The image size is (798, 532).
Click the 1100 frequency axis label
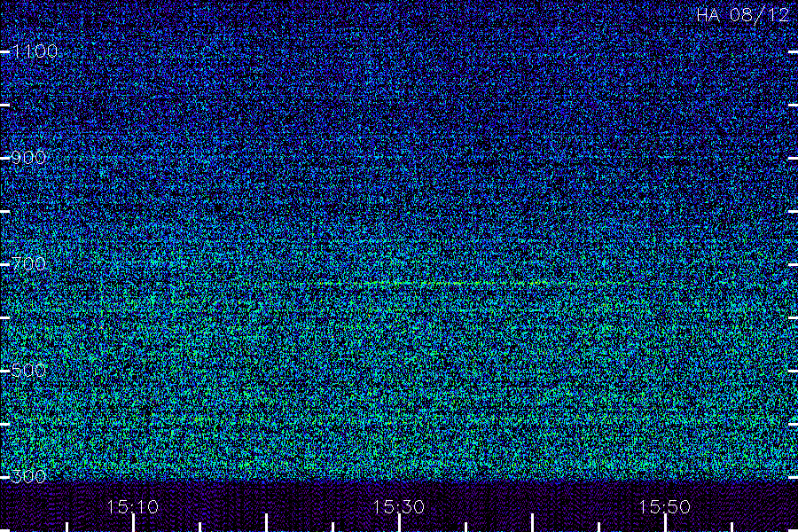tap(35, 51)
